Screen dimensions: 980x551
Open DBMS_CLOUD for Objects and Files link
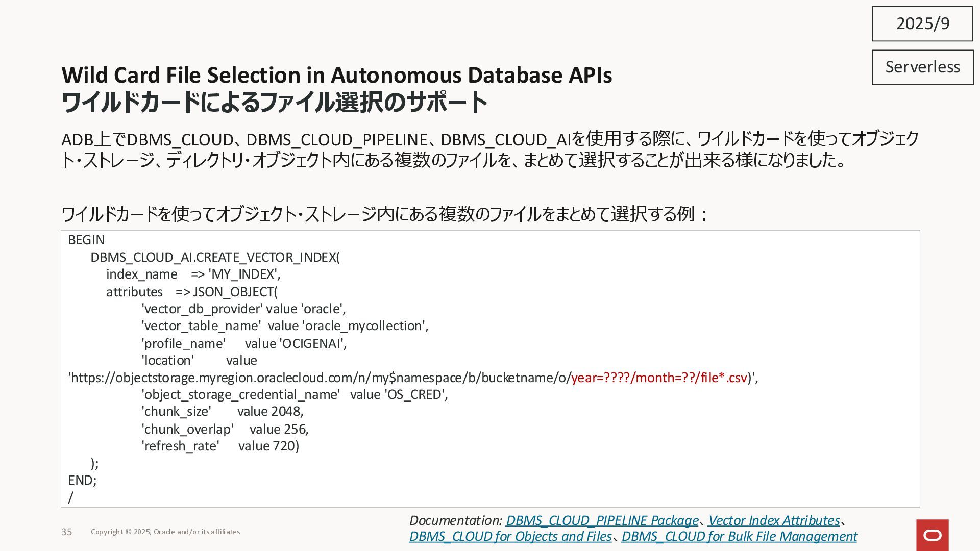click(510, 536)
